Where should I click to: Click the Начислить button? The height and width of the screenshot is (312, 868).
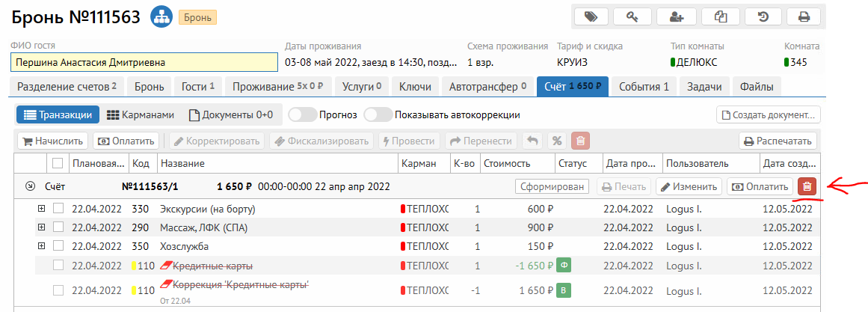(x=52, y=141)
